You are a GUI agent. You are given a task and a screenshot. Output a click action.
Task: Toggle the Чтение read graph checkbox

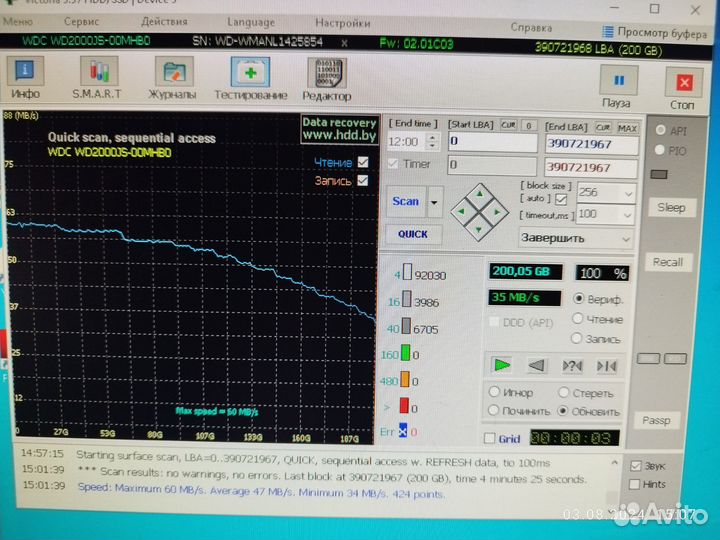(x=363, y=162)
